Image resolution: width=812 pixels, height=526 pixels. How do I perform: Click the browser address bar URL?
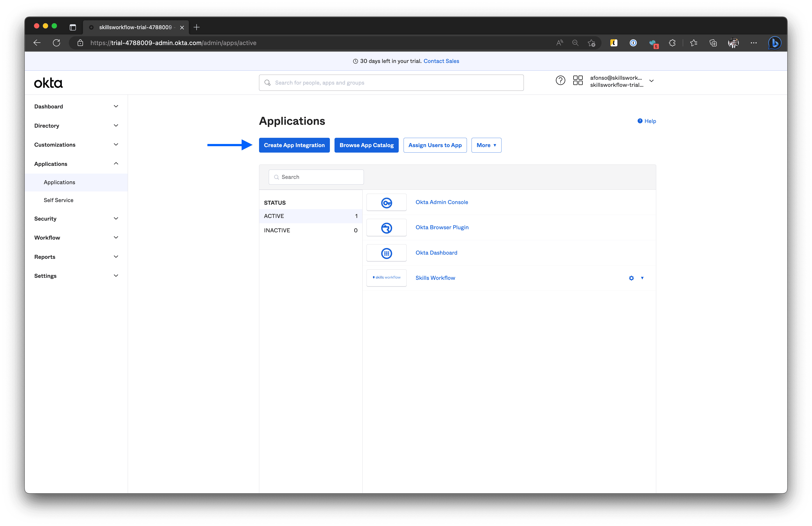point(173,43)
